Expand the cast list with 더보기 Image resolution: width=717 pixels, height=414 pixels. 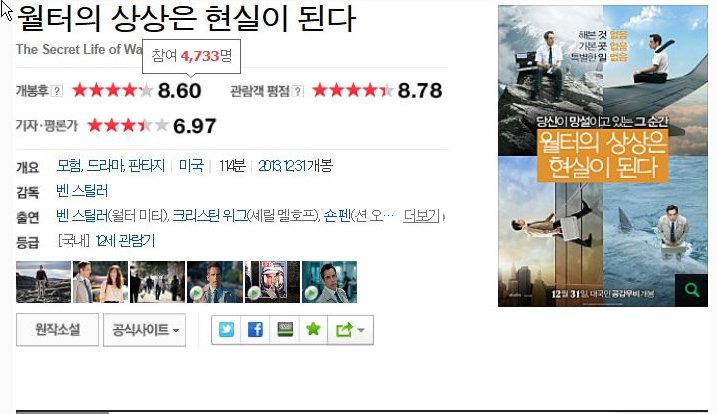421,215
